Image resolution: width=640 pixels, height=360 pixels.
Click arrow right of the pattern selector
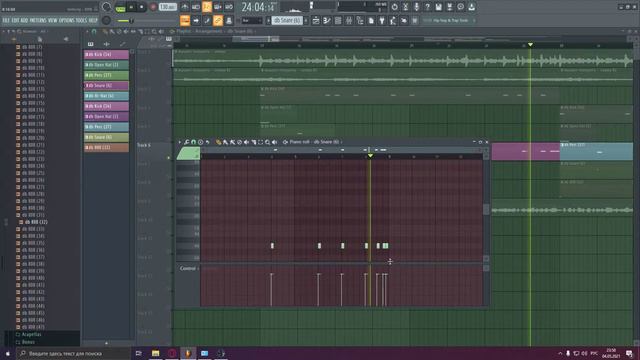tap(306, 20)
